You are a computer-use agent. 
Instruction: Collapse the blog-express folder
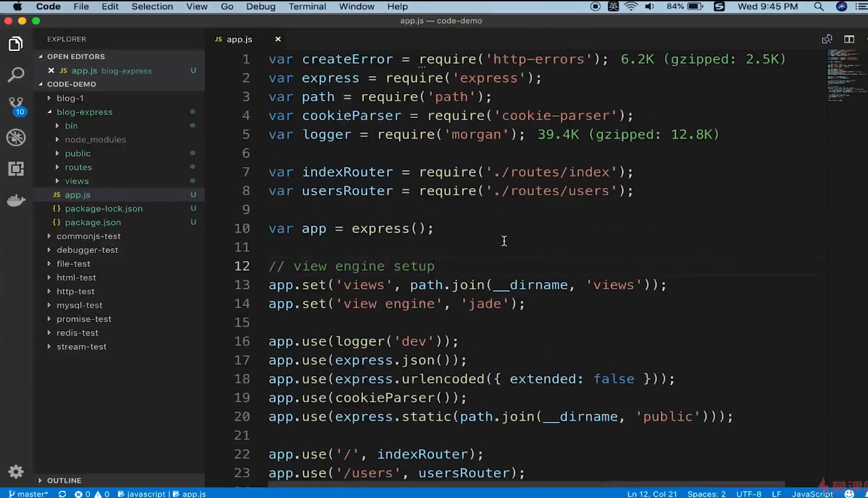(49, 112)
